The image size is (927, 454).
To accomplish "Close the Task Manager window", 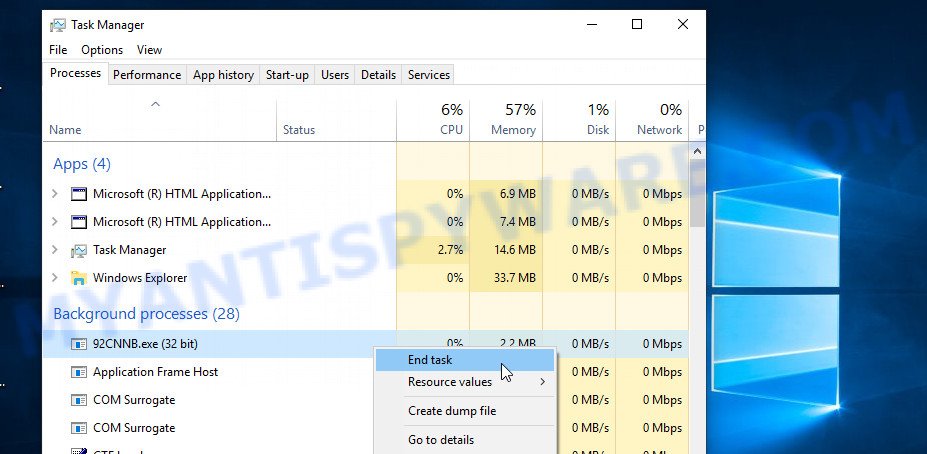I will click(x=682, y=24).
